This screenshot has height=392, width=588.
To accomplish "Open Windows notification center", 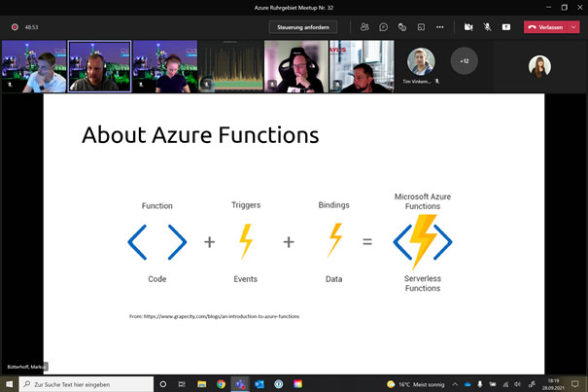I will click(574, 384).
